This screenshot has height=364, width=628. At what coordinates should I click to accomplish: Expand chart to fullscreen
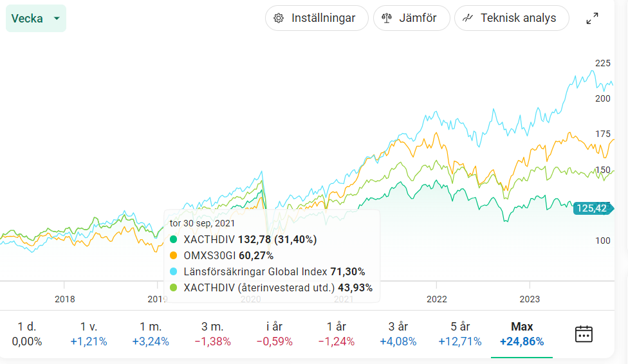coord(592,19)
